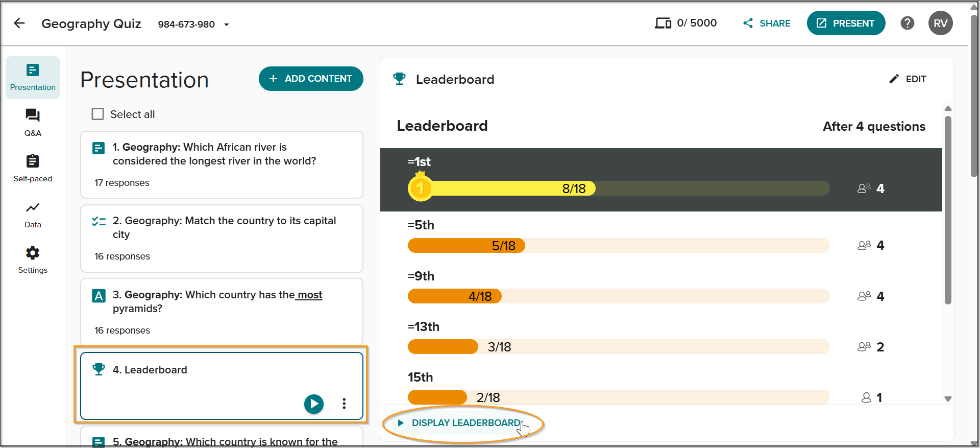The width and height of the screenshot is (980, 448).
Task: Click the 4/18 orange score bar
Action: pyautogui.click(x=455, y=296)
